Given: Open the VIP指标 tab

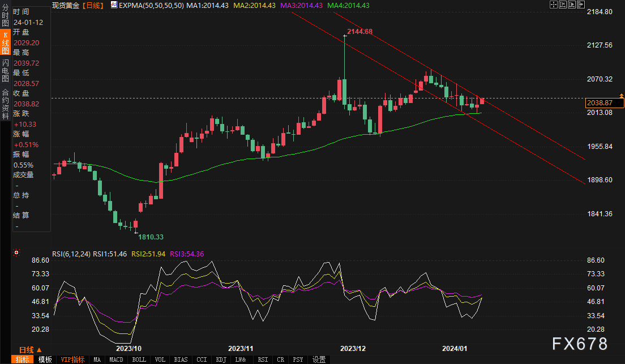Looking at the screenshot, I should tap(72, 359).
